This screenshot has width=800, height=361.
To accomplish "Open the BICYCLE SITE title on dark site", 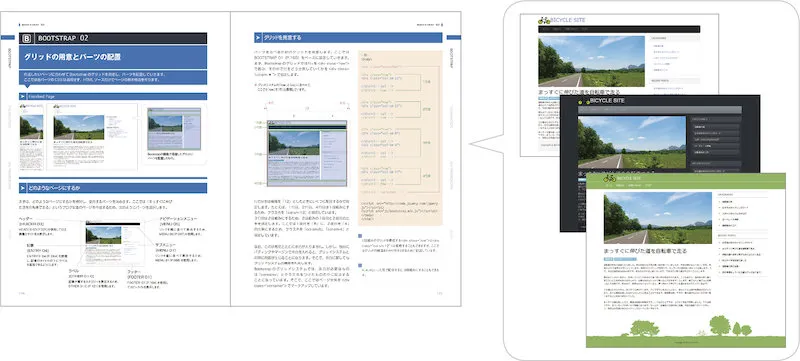I will pyautogui.click(x=607, y=101).
